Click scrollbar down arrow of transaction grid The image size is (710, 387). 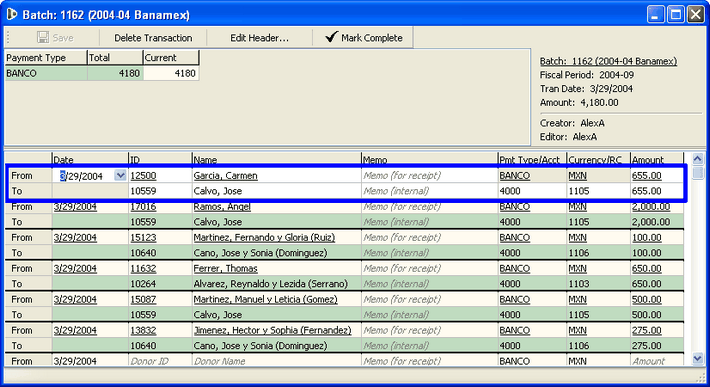tap(698, 359)
